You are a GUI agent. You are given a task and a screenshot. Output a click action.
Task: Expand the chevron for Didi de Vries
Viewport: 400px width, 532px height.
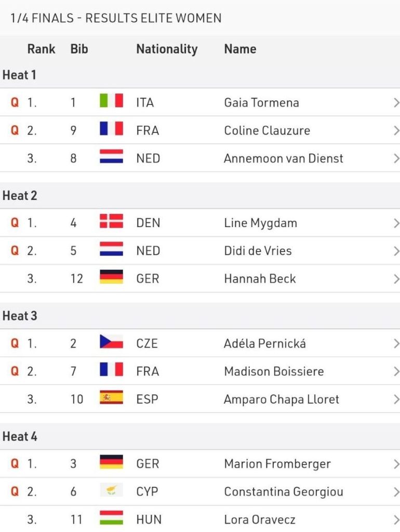(396, 251)
